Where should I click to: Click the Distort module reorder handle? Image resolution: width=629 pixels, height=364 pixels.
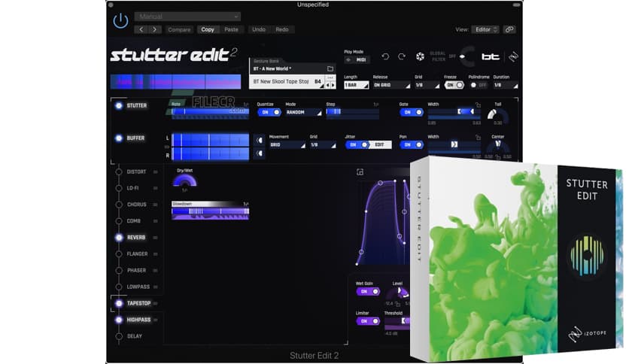155,172
